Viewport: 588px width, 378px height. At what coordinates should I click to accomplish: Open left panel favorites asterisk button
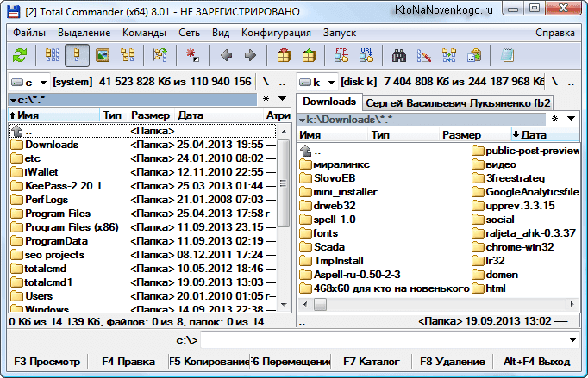click(x=266, y=99)
